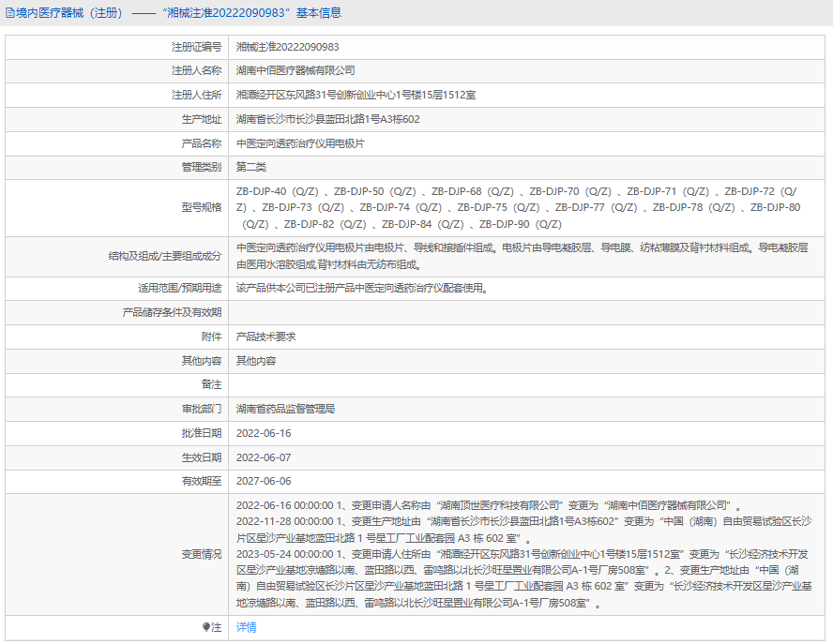Screen dimensions: 833x644
Task: Click the model list starting ZB-DJP-40
Action: tap(518, 207)
